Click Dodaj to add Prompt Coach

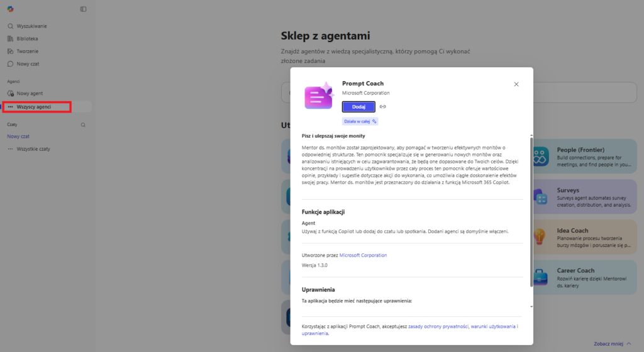coord(358,107)
